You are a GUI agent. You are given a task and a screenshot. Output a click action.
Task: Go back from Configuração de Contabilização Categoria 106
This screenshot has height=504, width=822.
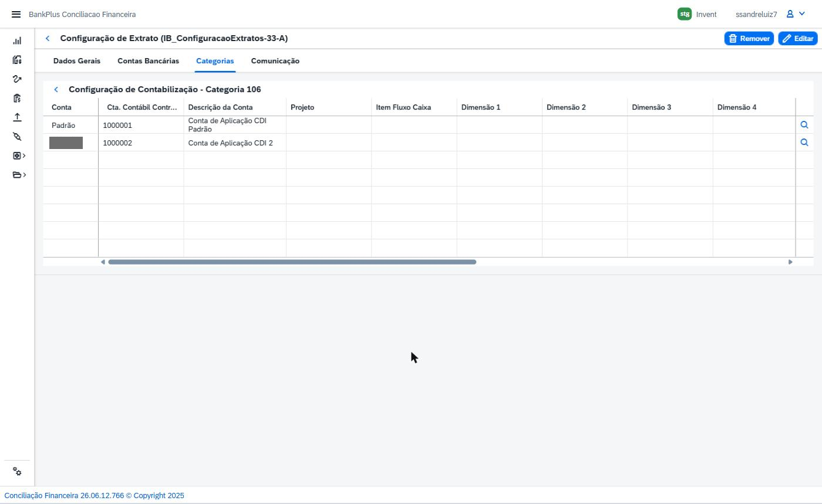pyautogui.click(x=56, y=89)
